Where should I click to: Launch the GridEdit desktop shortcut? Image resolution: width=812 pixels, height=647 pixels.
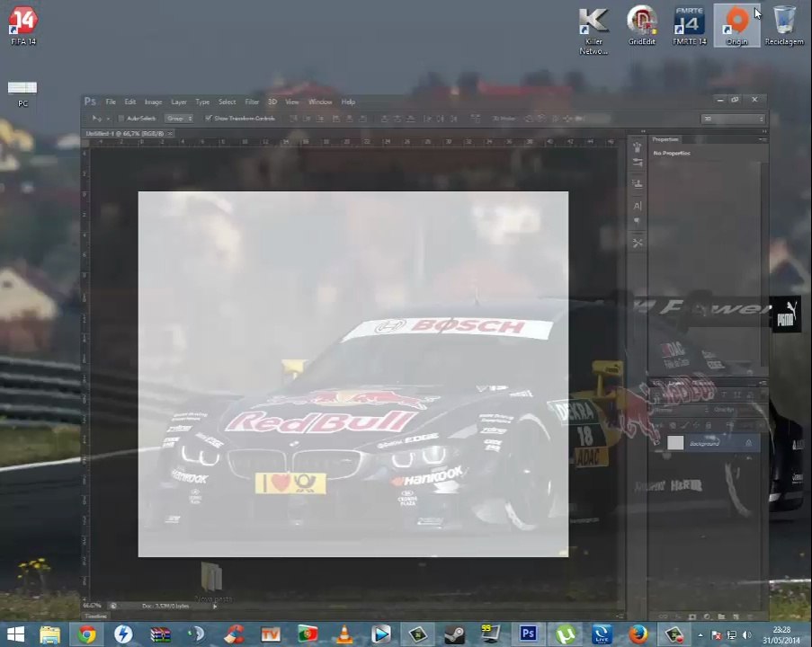(x=642, y=26)
